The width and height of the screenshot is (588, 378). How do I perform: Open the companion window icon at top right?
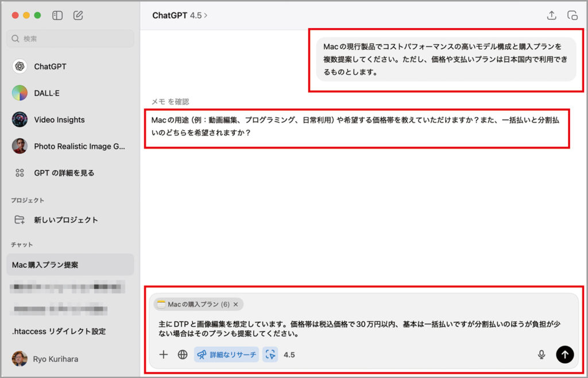point(572,15)
